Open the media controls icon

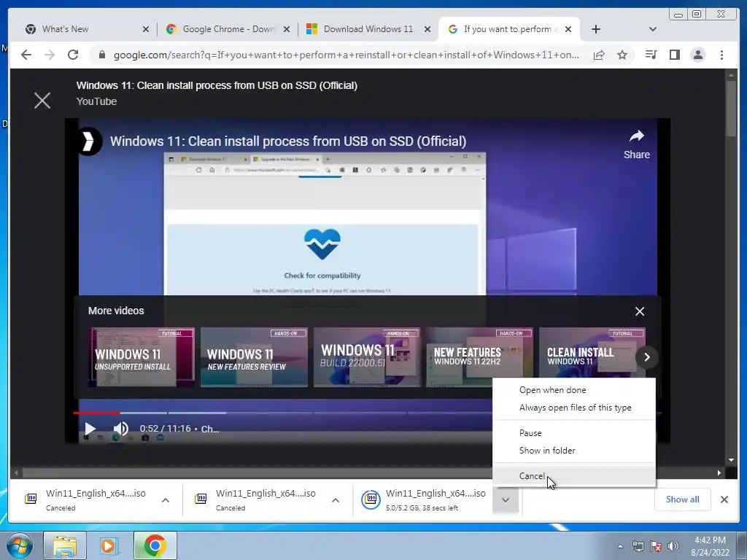coord(651,55)
